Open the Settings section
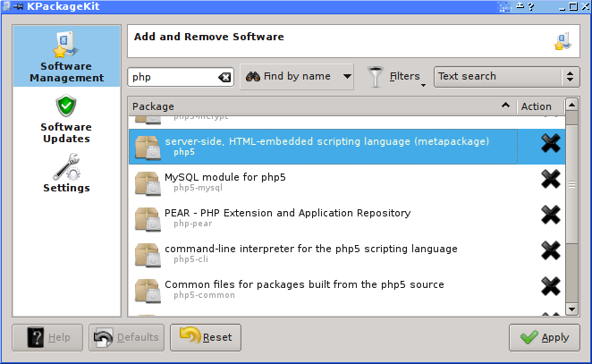Image resolution: width=592 pixels, height=364 pixels. coord(66,173)
